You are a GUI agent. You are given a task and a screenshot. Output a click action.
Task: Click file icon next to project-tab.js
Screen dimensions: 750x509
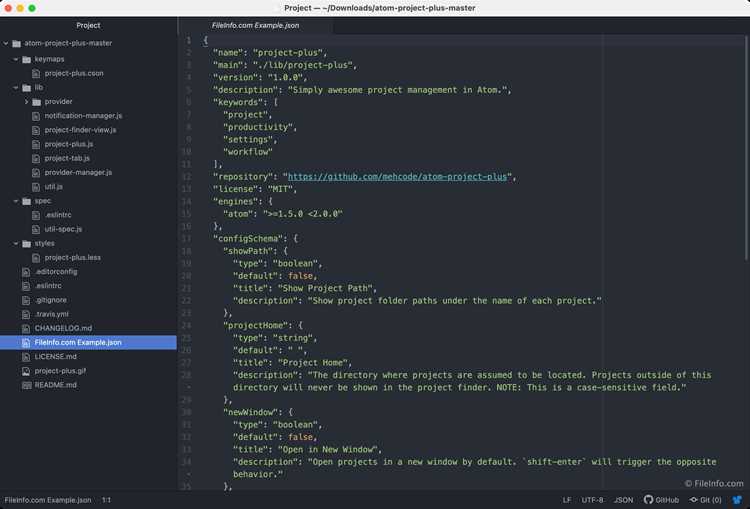pos(36,158)
